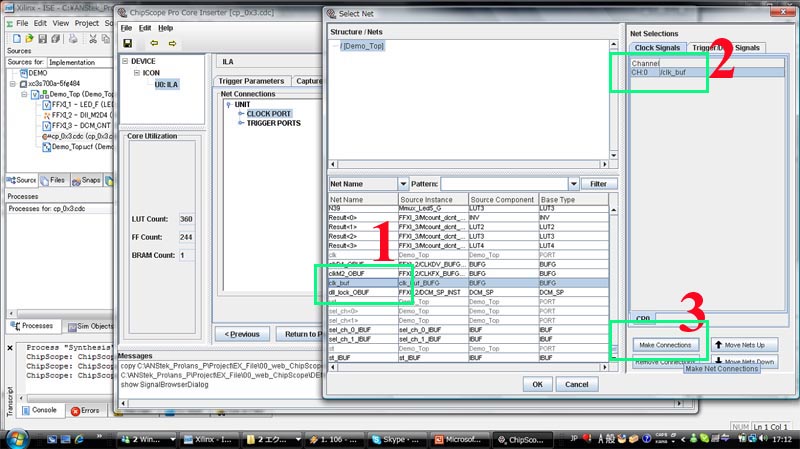Collapse the UNIT node in Net Connections
800x449 pixels.
click(x=229, y=105)
